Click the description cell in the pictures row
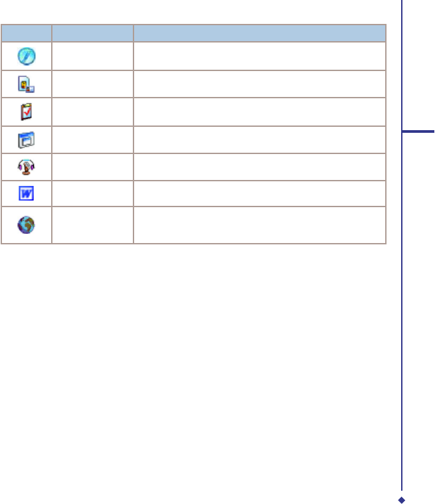The height and width of the screenshot is (504, 435). 260,84
